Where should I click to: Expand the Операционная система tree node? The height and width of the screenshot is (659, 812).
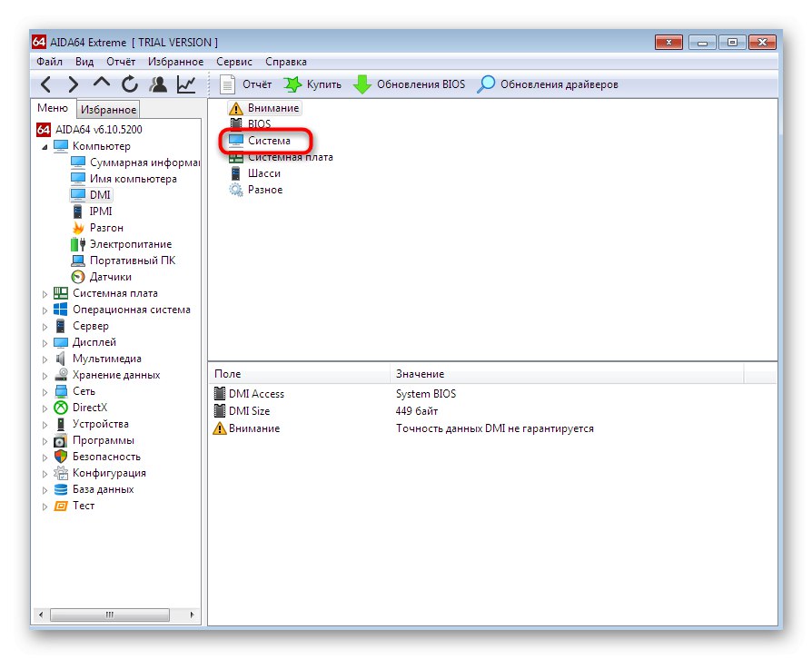coord(45,310)
